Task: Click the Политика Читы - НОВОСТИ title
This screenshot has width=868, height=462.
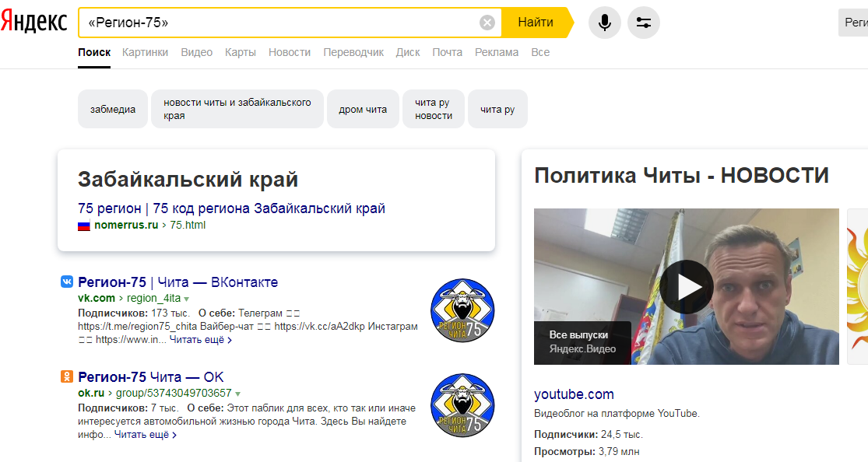Action: click(681, 176)
